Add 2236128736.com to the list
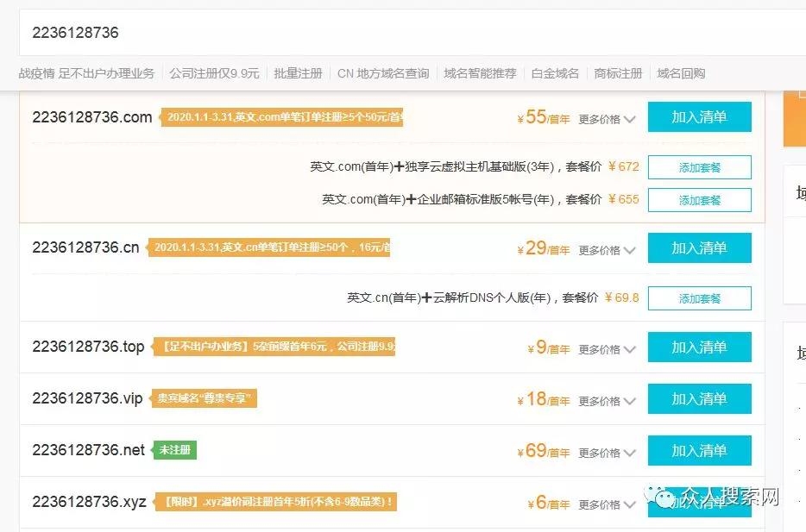The height and width of the screenshot is (532, 806). [x=699, y=116]
